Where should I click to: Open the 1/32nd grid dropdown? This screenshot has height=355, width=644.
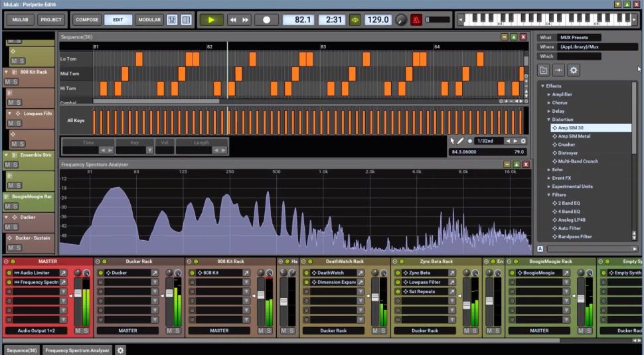click(489, 141)
